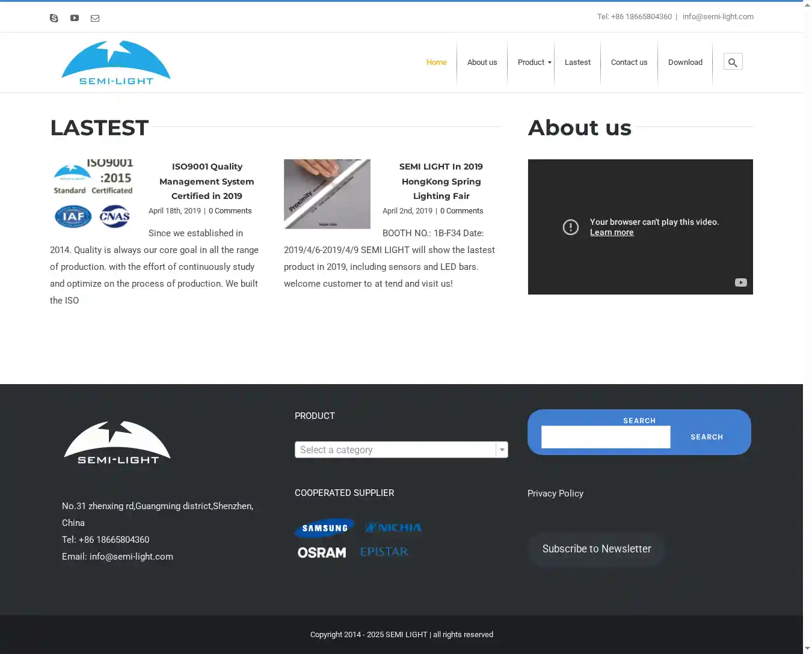Go to the About us menu item
Viewport: 812px width, 654px height.
482,63
